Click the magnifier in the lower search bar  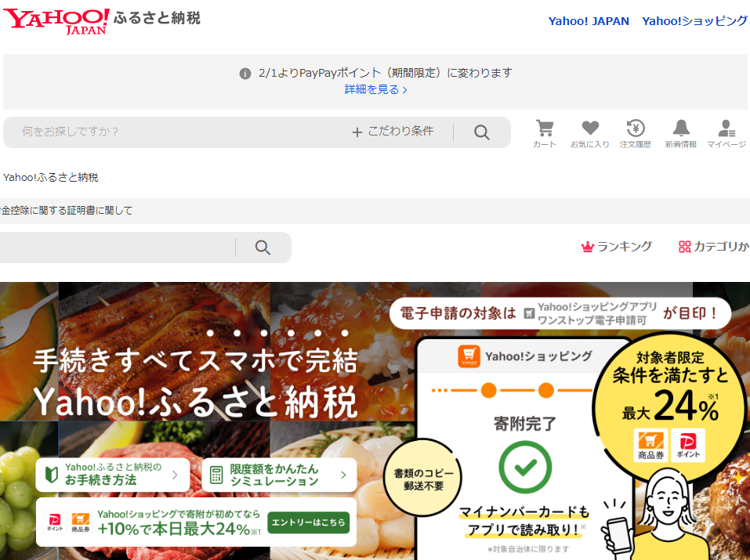pos(263,247)
